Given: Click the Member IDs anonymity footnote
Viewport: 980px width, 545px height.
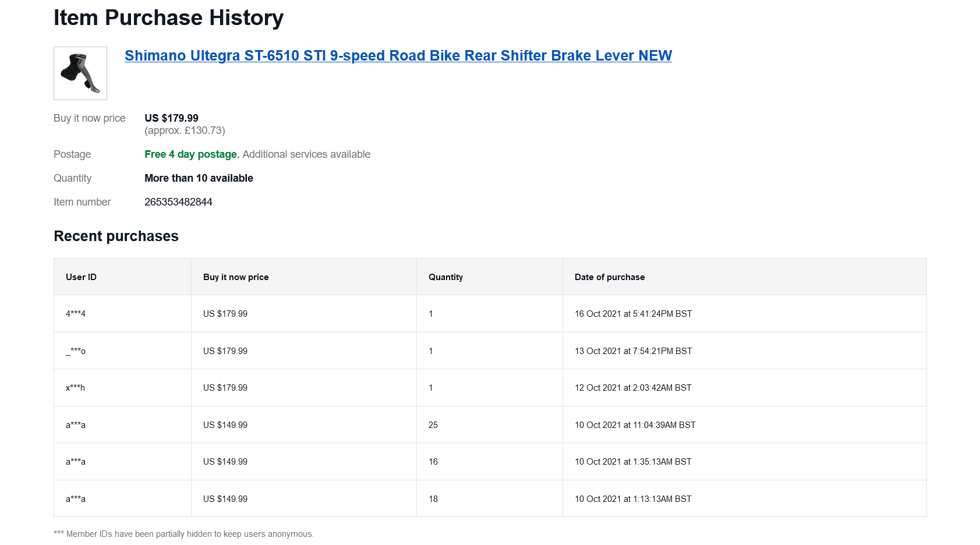Looking at the screenshot, I should point(183,534).
